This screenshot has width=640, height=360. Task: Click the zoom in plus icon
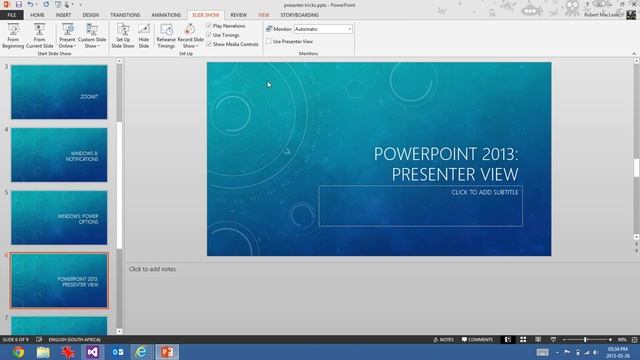pos(610,340)
